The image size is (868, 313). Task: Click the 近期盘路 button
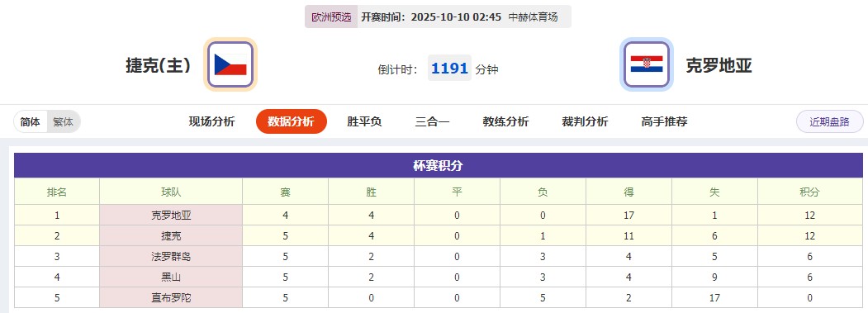point(830,122)
